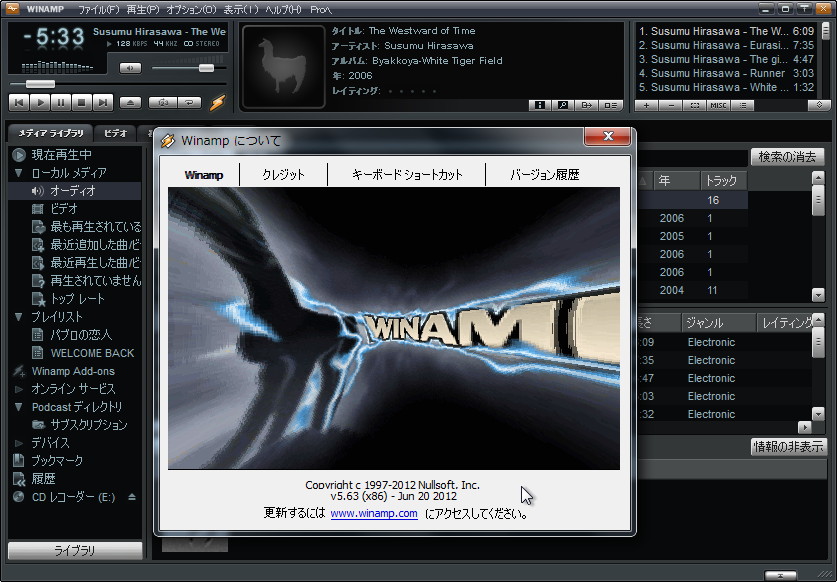Click the track info 'i' icon
837x582 pixels.
541,105
